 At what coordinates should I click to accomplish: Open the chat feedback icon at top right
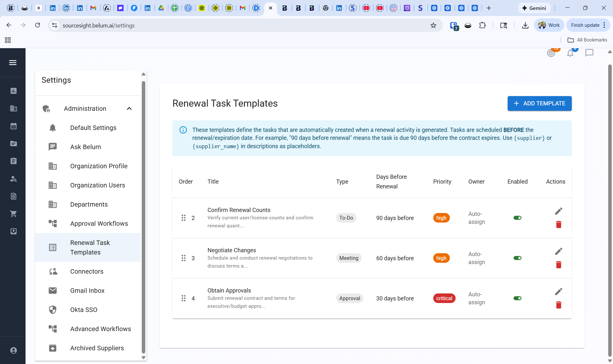pyautogui.click(x=589, y=53)
